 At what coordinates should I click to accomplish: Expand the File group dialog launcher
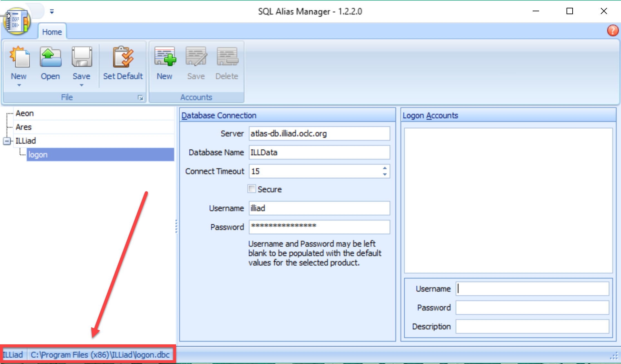click(x=141, y=98)
